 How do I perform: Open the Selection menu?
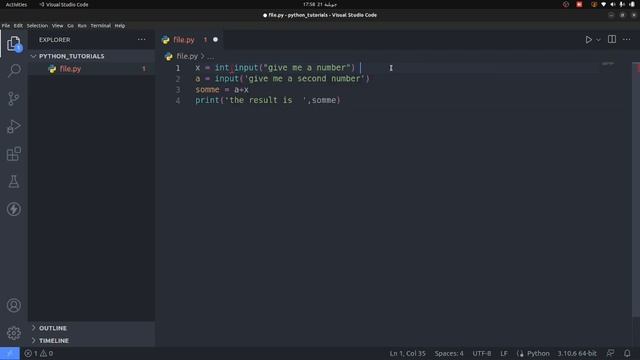pyautogui.click(x=37, y=25)
